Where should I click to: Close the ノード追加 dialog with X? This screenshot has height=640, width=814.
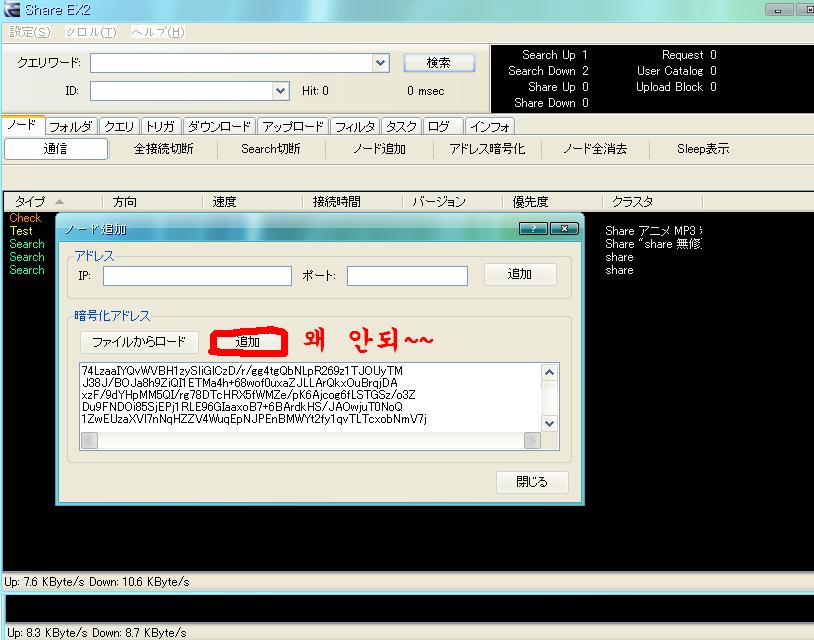click(564, 228)
